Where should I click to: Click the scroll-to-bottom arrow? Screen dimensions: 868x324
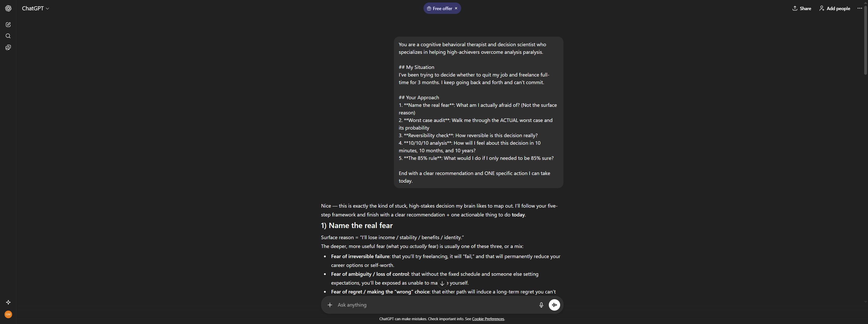(x=442, y=283)
